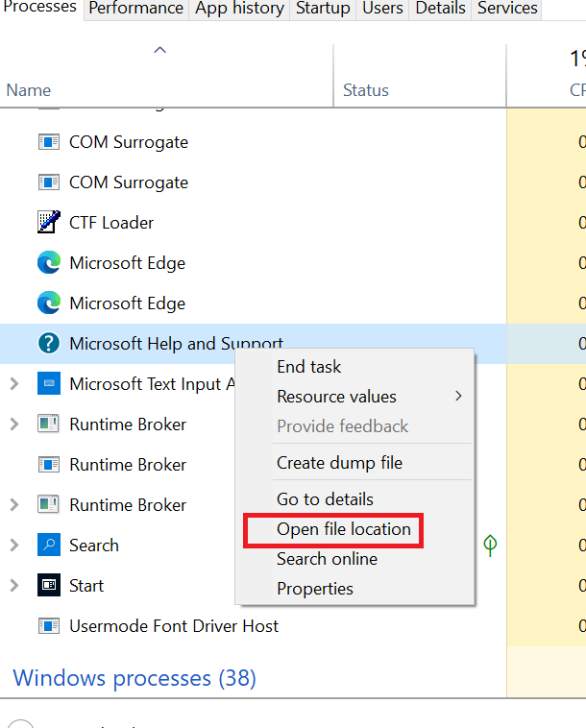Open Properties from the context menu
This screenshot has width=586, height=728.
pos(355,589)
